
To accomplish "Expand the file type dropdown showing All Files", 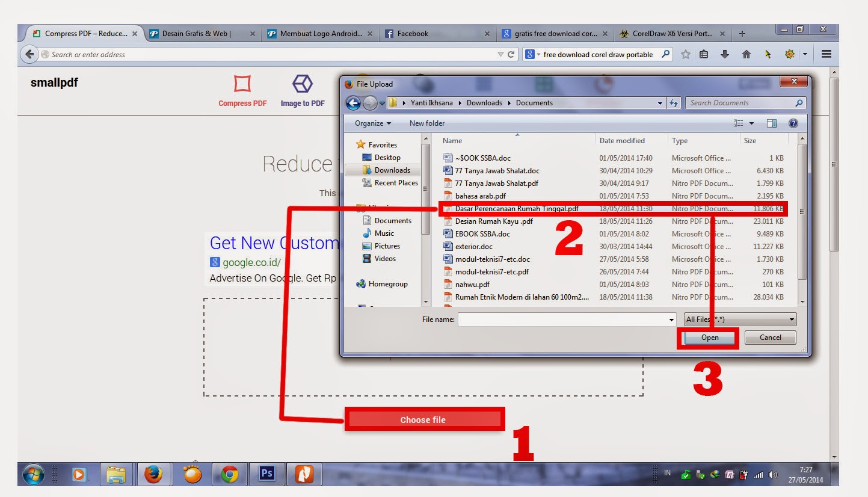I will pyautogui.click(x=792, y=319).
